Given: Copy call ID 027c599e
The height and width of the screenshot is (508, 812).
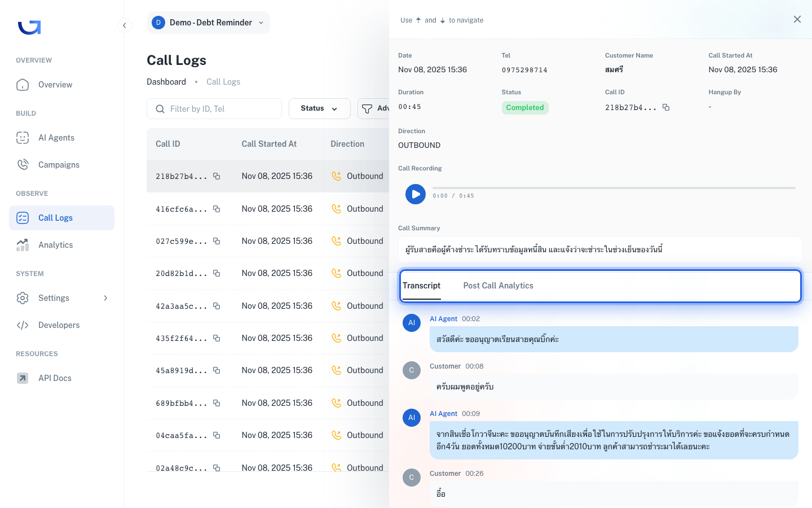Looking at the screenshot, I should pos(217,241).
